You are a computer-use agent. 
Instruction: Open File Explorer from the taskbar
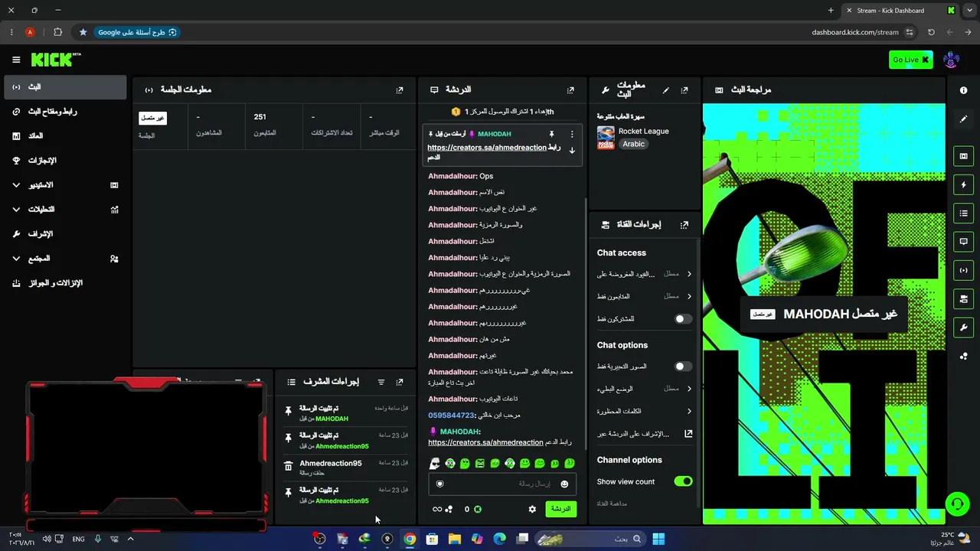click(455, 539)
